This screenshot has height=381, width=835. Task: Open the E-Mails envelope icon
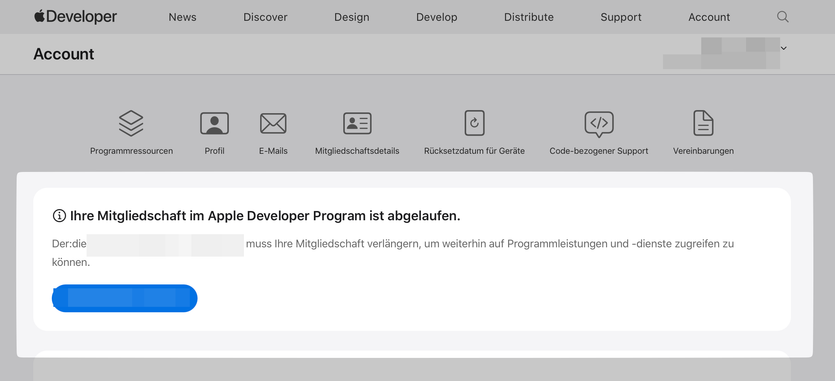pos(273,123)
